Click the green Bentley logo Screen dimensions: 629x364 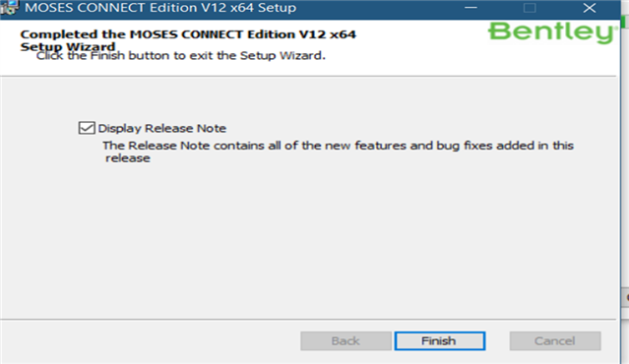point(553,32)
